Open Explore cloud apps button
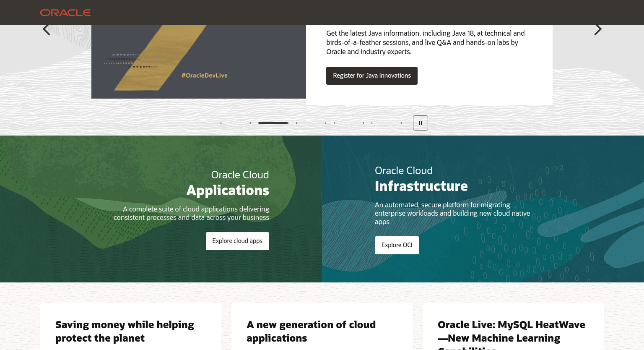 click(x=237, y=241)
